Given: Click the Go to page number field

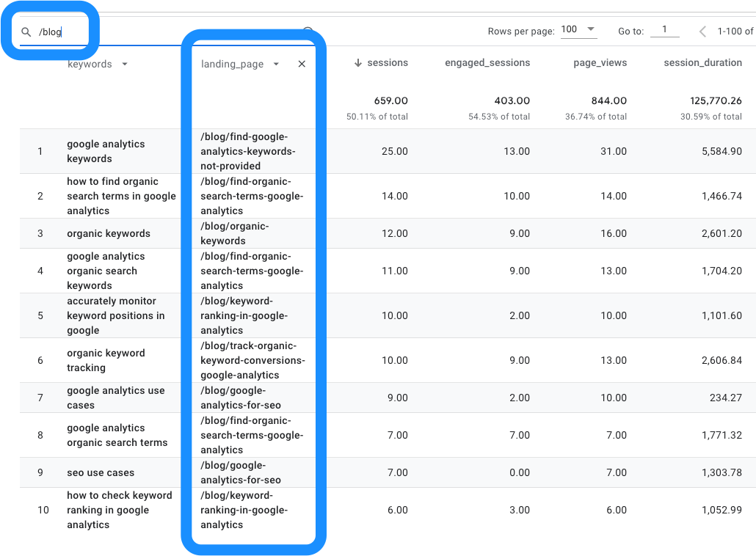Looking at the screenshot, I should [x=664, y=30].
